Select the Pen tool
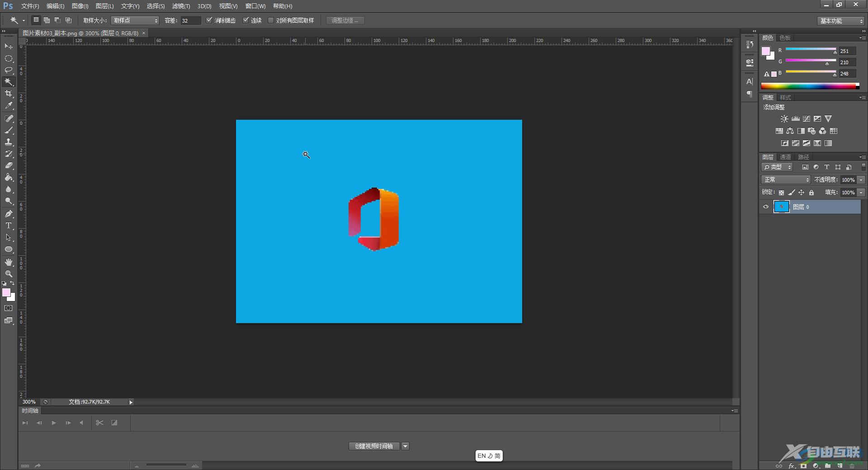 tap(8, 214)
